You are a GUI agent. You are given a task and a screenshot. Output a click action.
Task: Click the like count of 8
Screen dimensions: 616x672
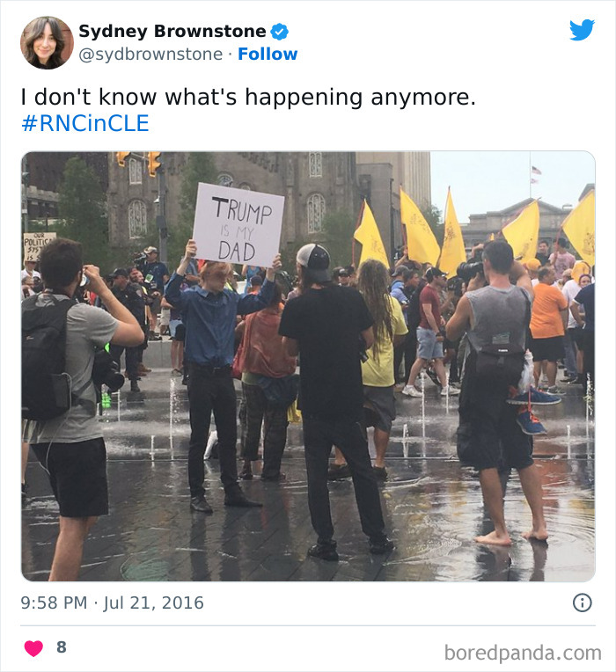coord(62,647)
